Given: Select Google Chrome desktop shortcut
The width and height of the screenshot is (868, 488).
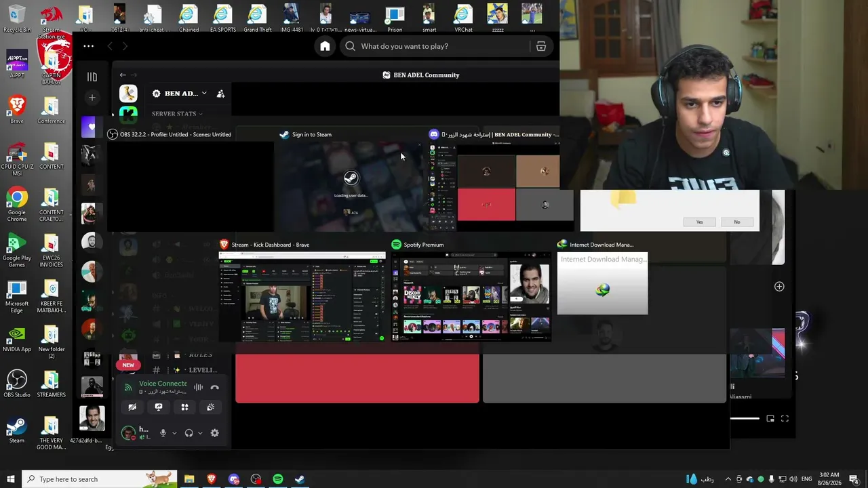Looking at the screenshot, I should [x=17, y=205].
